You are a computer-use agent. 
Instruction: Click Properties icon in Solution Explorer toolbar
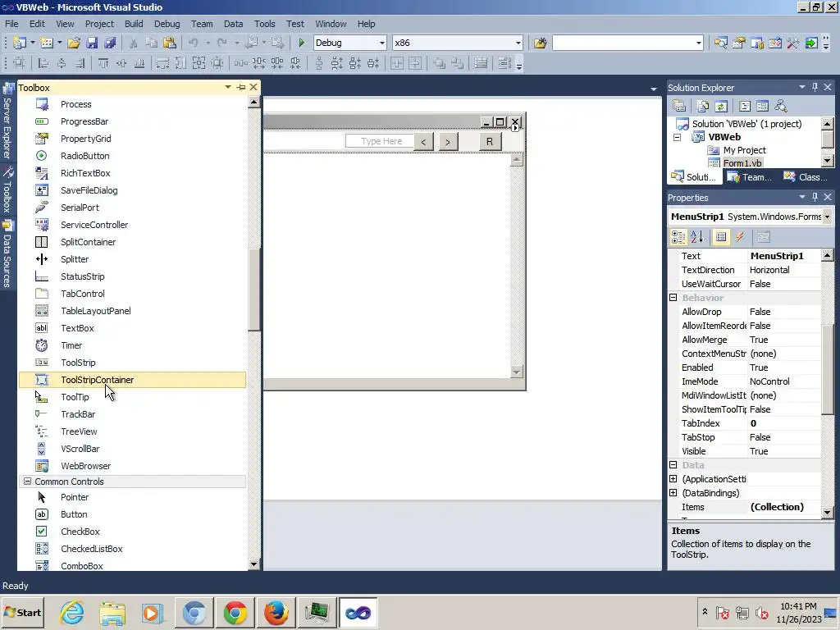679,106
